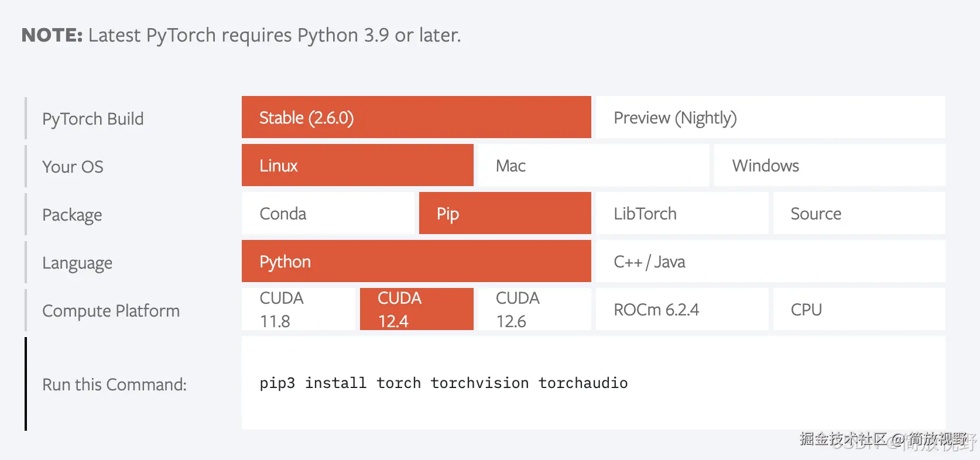Choose CUDA 12.4 compute platform
This screenshot has width=980, height=460.
417,309
